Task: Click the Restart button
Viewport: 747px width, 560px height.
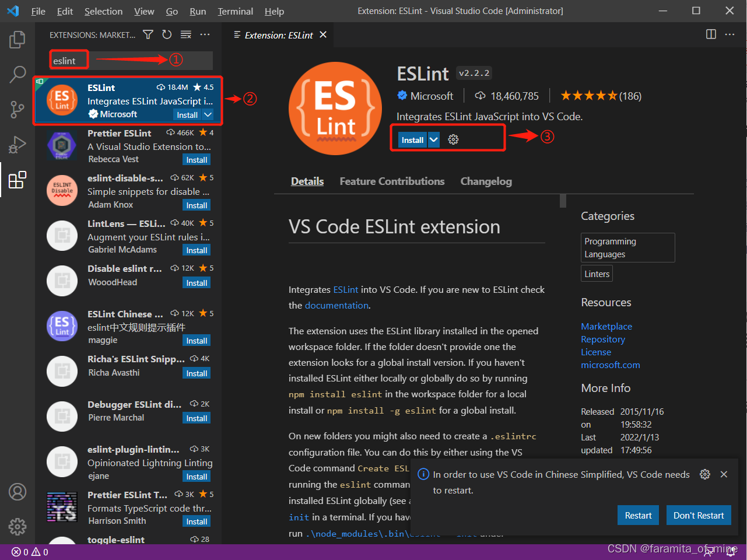Action: 638,515
